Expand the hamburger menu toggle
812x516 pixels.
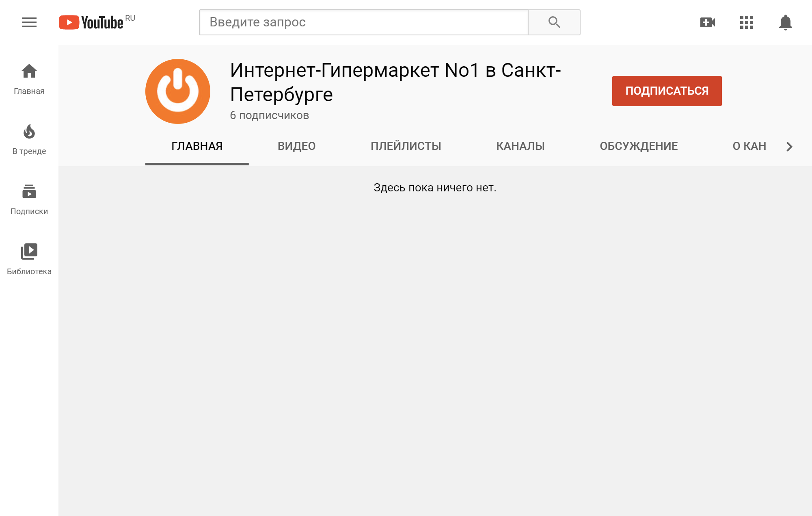(x=28, y=22)
